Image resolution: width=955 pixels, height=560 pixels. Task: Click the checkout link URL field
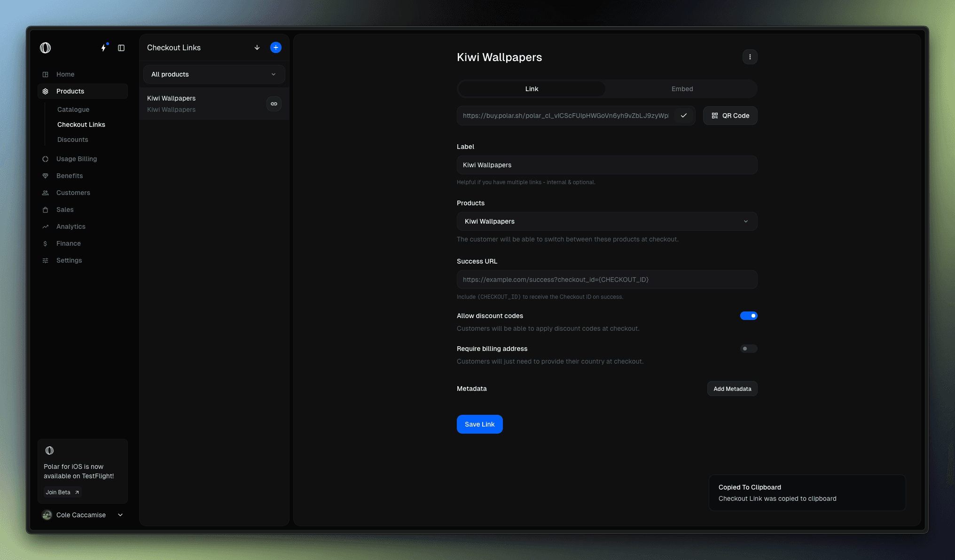[x=566, y=116]
